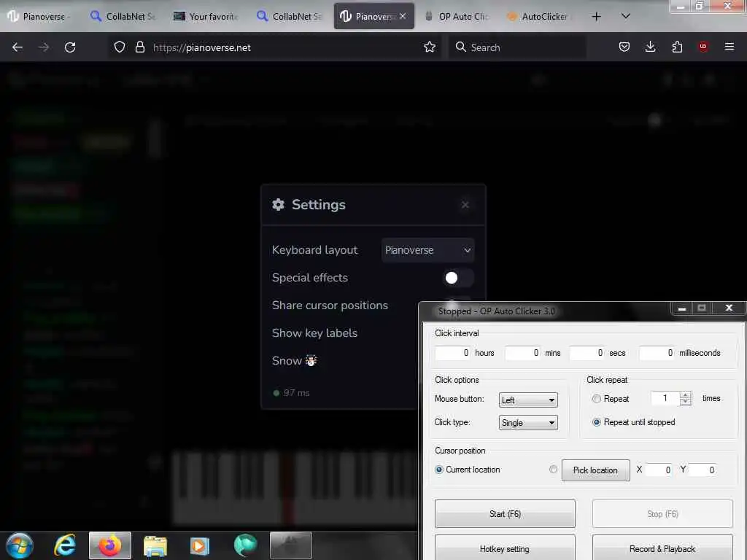Click the 97 ms latency indicator
This screenshot has width=747, height=560.
[x=291, y=393]
